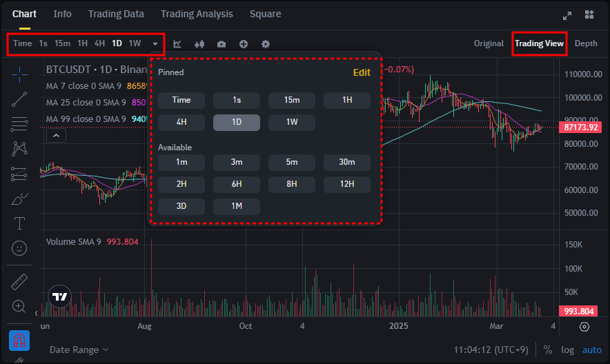The image size is (610, 364).
Task: Expand chart to fullscreen
Action: [567, 14]
